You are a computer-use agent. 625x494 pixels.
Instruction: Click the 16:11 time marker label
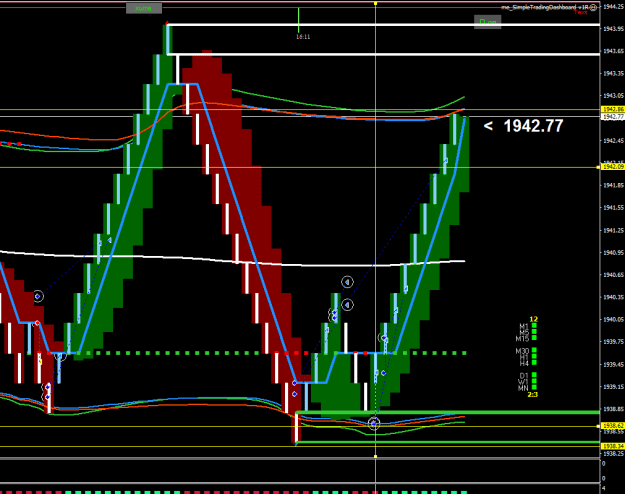(x=303, y=37)
